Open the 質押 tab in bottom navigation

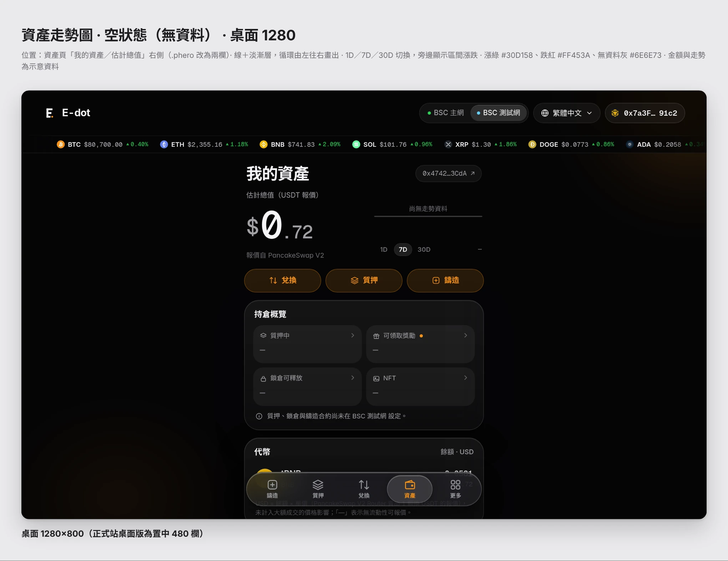(x=318, y=489)
